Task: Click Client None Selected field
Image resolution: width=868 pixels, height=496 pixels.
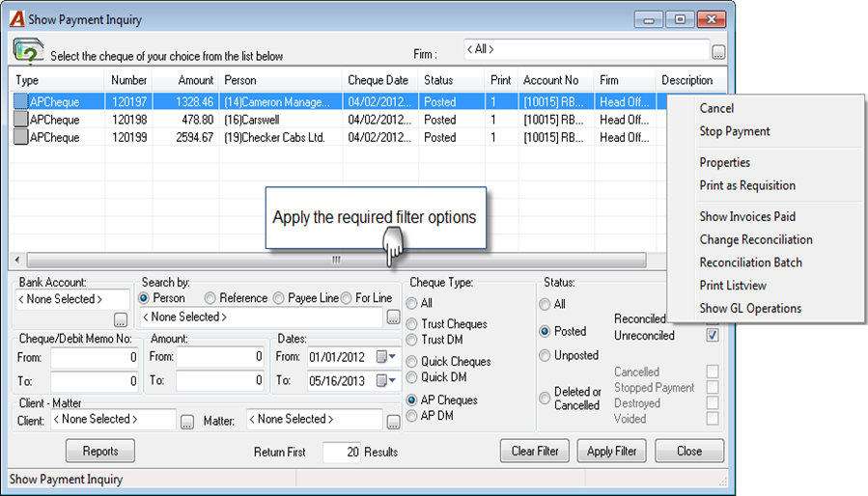Action: (x=114, y=419)
